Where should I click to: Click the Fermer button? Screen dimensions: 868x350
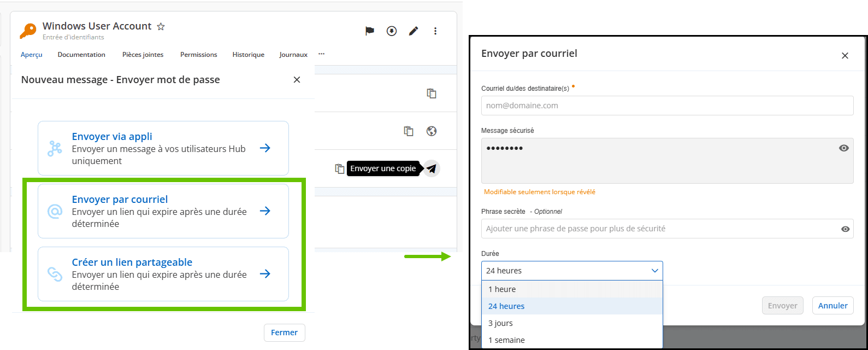click(284, 332)
